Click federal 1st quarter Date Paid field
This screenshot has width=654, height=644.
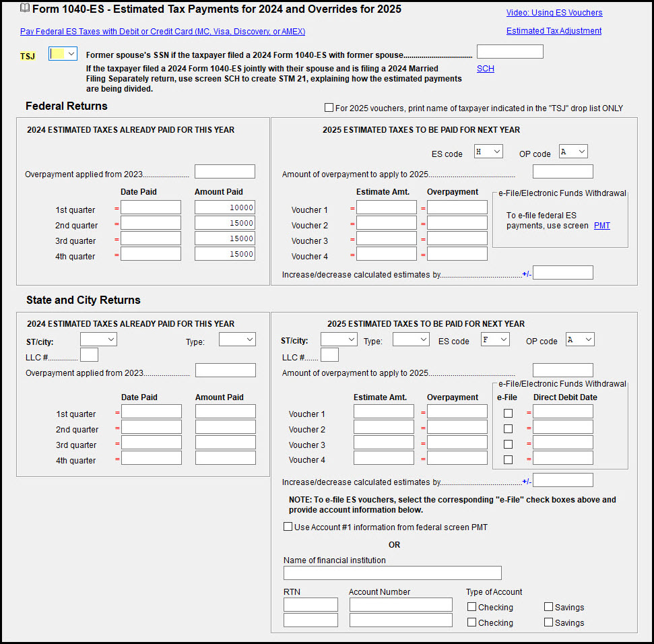click(x=151, y=207)
